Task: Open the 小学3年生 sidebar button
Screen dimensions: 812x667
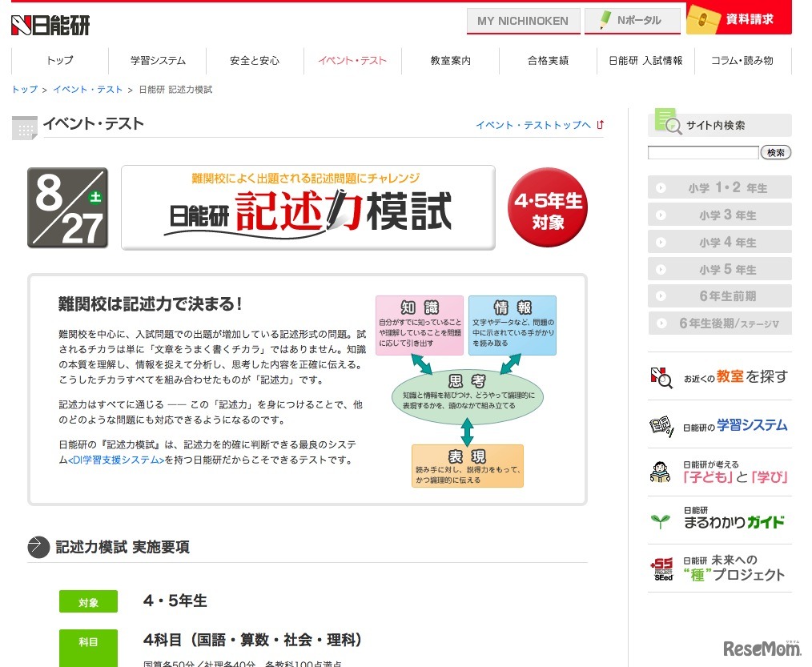Action: click(x=720, y=215)
